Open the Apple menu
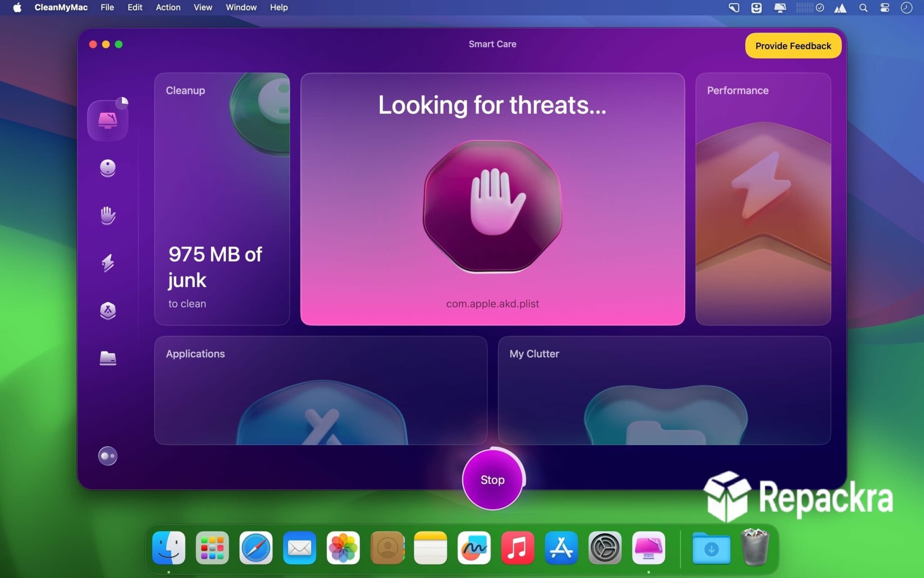This screenshot has width=924, height=578. tap(17, 7)
